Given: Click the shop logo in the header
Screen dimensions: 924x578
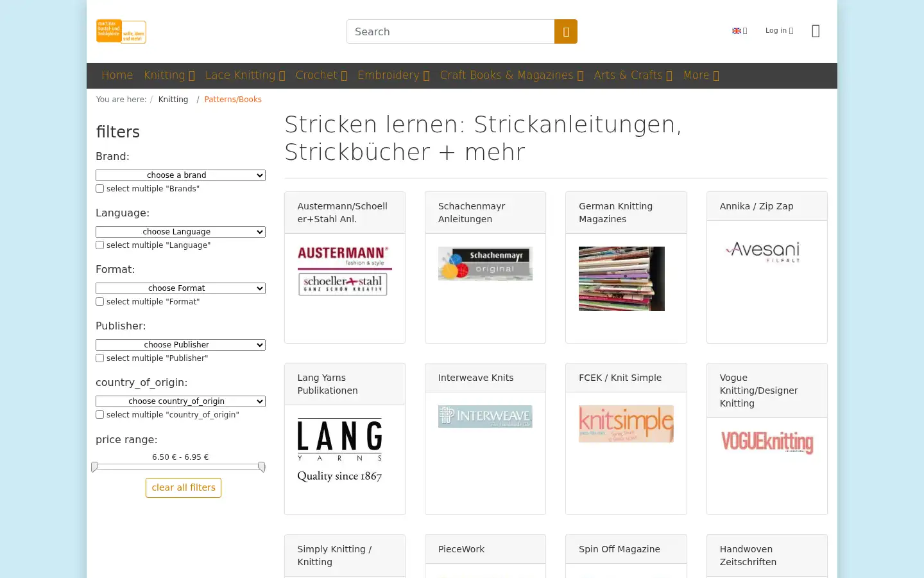Looking at the screenshot, I should [121, 31].
